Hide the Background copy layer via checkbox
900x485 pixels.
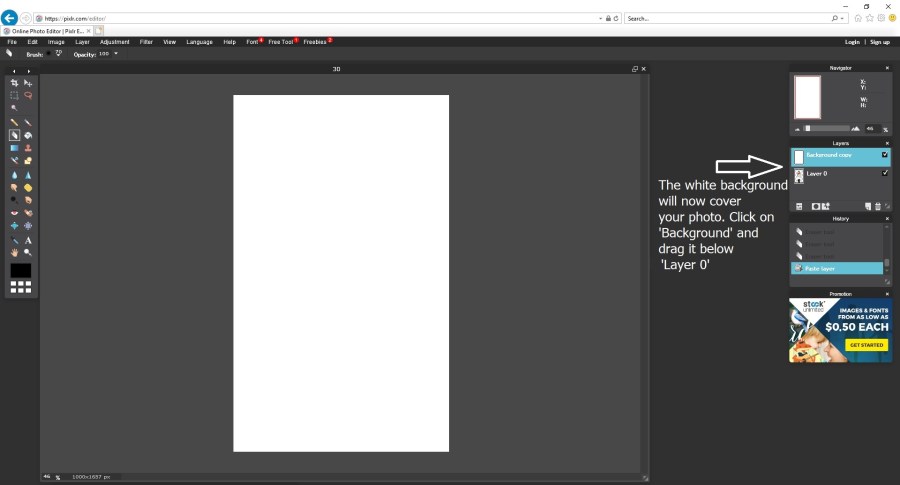885,155
